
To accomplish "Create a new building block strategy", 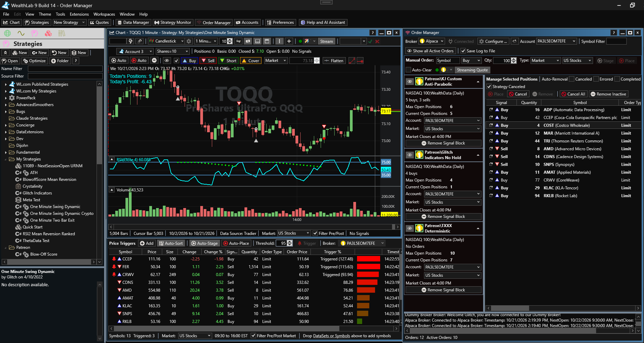I will pyautogui.click(x=19, y=53).
